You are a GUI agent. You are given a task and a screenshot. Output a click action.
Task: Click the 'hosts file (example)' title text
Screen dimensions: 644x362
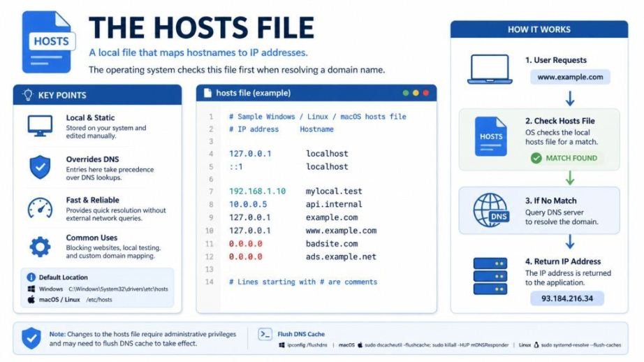[254, 93]
